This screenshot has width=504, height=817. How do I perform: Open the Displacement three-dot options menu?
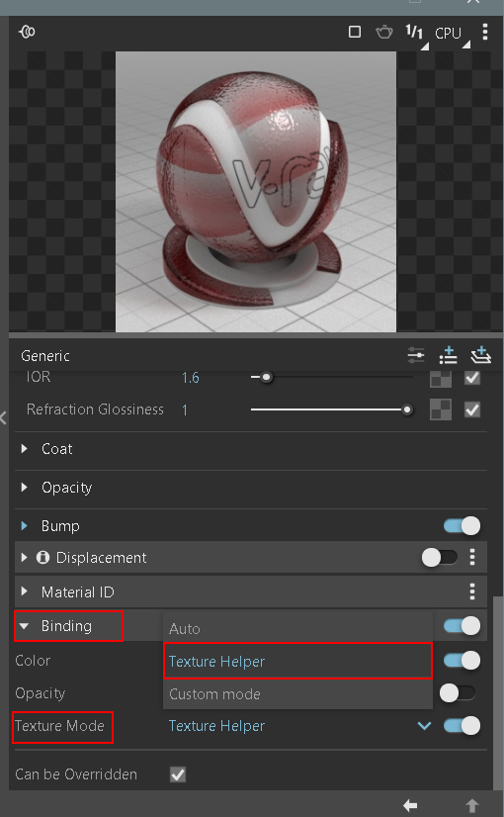(x=472, y=558)
